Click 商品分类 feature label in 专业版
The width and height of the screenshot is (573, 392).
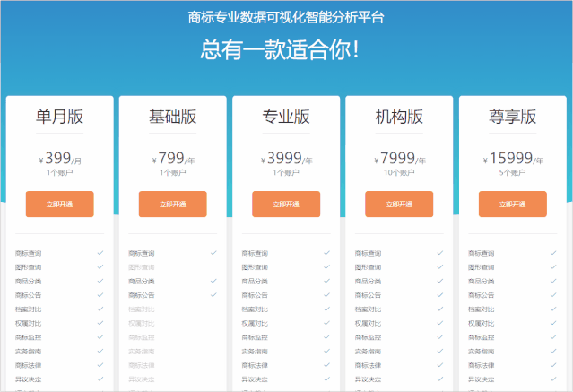coord(255,281)
